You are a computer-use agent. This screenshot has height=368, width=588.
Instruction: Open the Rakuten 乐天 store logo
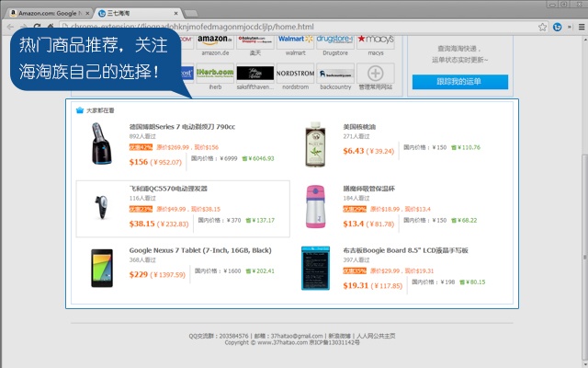tap(255, 41)
